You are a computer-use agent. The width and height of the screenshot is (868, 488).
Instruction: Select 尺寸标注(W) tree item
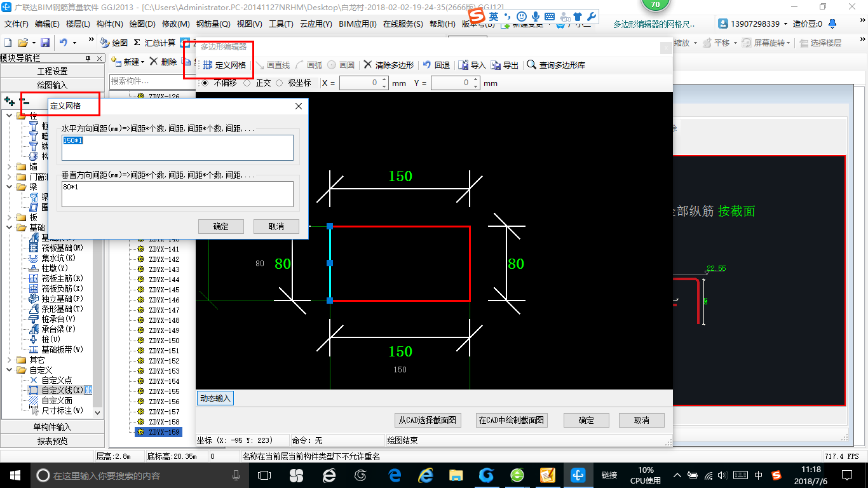tap(62, 410)
